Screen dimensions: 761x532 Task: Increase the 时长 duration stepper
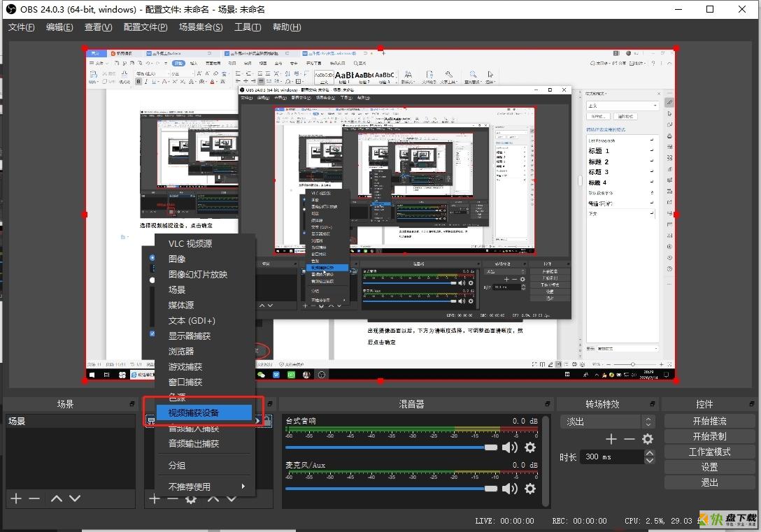649,453
